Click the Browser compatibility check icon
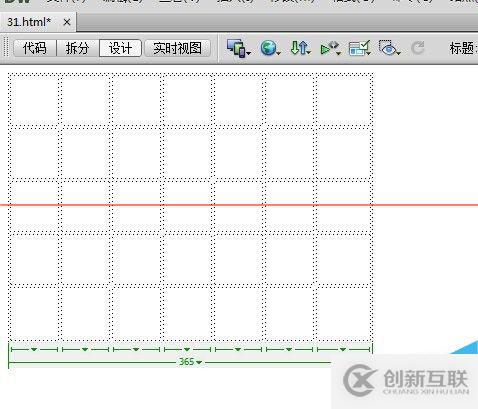 coord(330,49)
